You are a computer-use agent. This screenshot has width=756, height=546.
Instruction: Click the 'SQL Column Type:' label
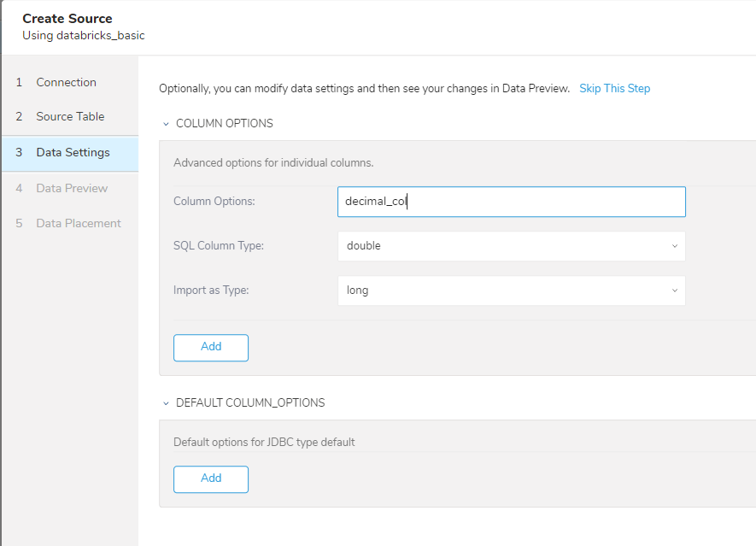point(218,246)
